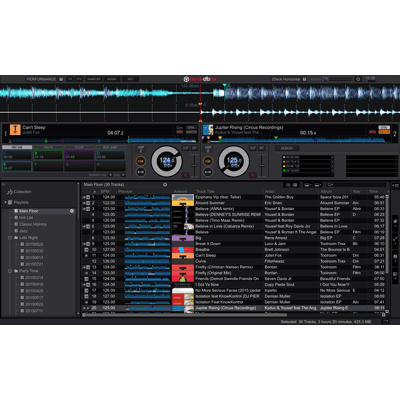Click the deck 2 jog wheel platter
The height and width of the screenshot is (400, 400).
(234, 161)
